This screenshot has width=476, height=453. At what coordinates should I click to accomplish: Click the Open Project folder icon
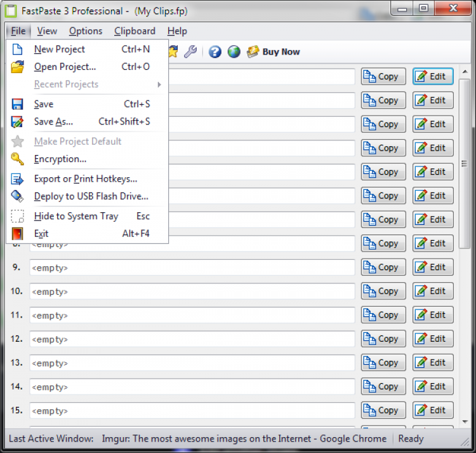pos(17,67)
